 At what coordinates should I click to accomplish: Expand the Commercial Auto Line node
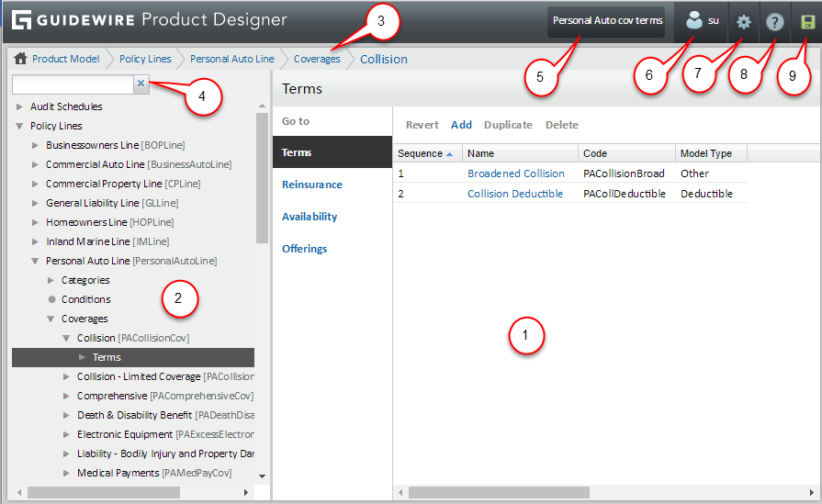tap(35, 164)
